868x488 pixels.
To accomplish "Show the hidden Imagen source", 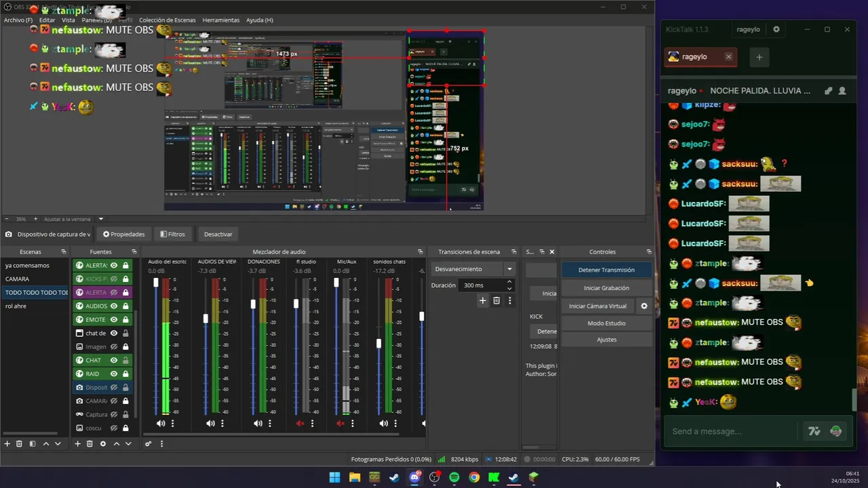I will tap(114, 347).
